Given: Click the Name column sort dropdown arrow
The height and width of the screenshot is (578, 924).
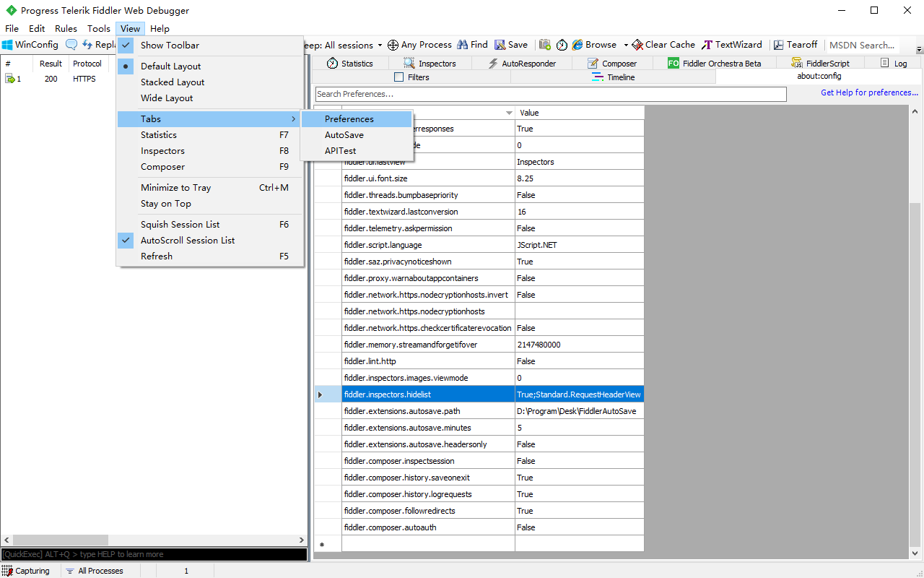Looking at the screenshot, I should [508, 113].
